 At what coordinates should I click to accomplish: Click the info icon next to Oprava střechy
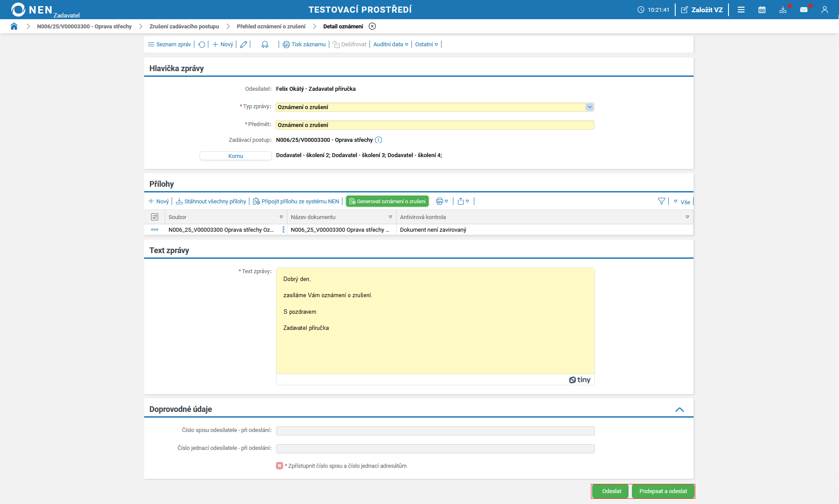(x=379, y=140)
